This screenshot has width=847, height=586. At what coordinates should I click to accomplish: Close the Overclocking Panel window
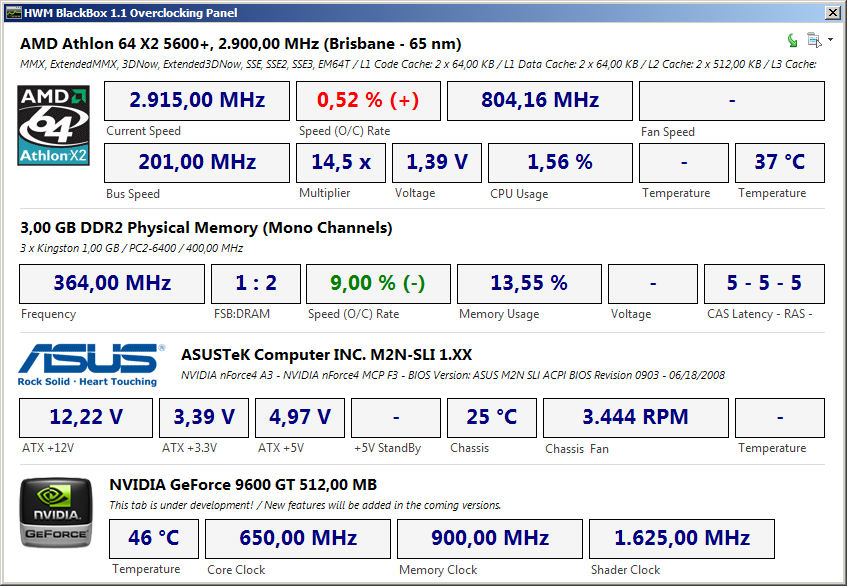(x=832, y=12)
